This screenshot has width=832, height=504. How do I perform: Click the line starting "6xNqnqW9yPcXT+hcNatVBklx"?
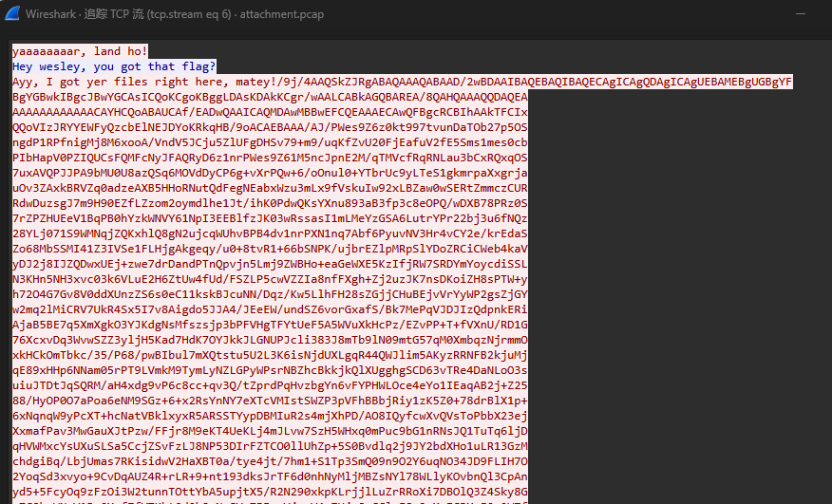point(270,416)
